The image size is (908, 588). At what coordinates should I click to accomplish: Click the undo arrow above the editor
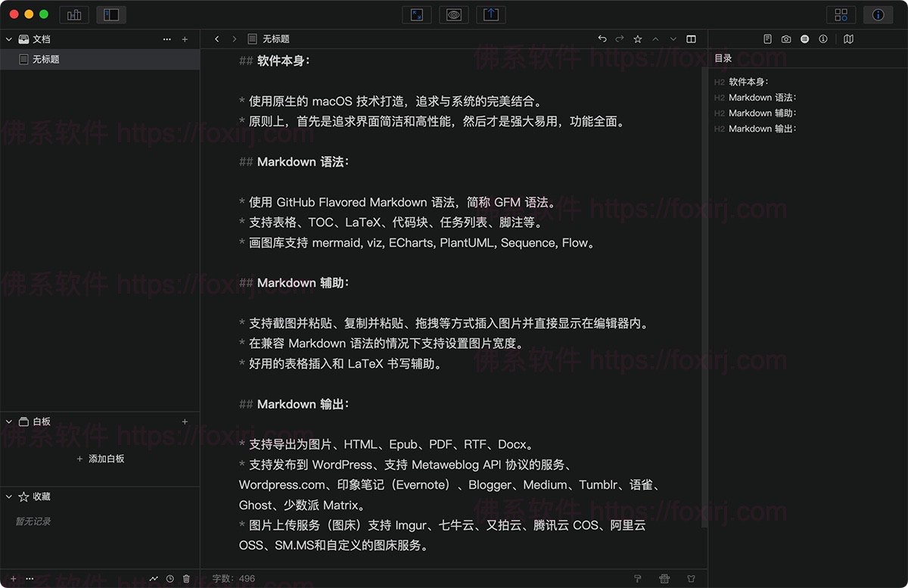click(x=601, y=39)
